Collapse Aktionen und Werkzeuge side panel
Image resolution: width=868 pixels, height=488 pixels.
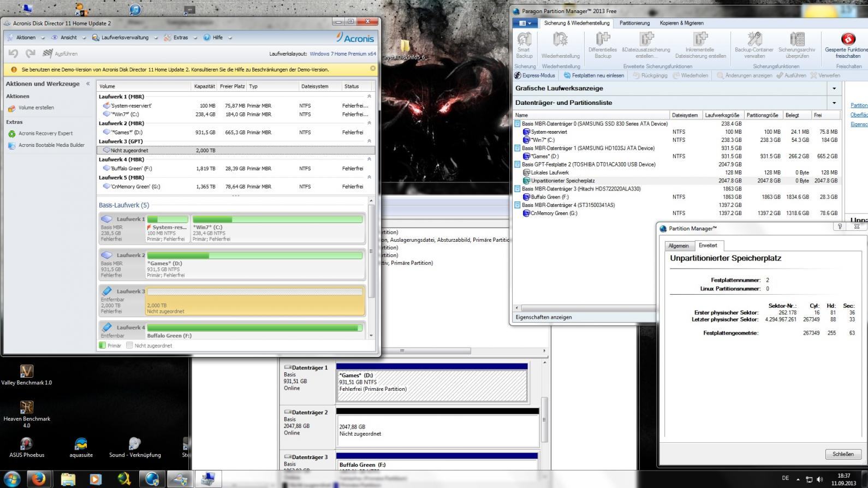(x=88, y=84)
